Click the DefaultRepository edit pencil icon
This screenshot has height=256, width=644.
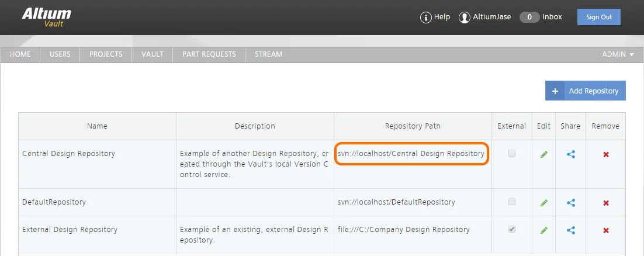544,203
